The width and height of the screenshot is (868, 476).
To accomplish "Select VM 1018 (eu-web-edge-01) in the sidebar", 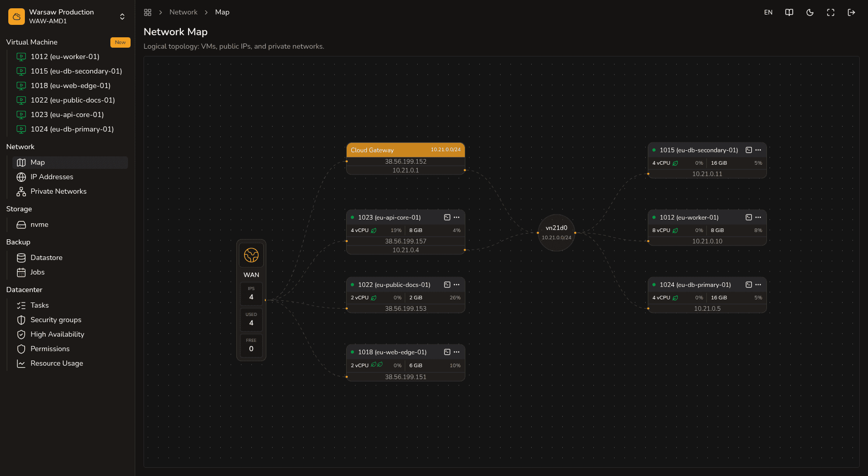I will pyautogui.click(x=70, y=86).
